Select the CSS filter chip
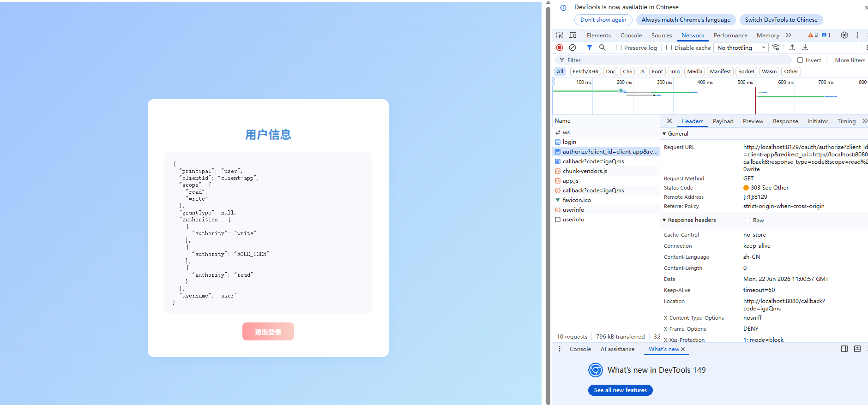 click(x=627, y=71)
